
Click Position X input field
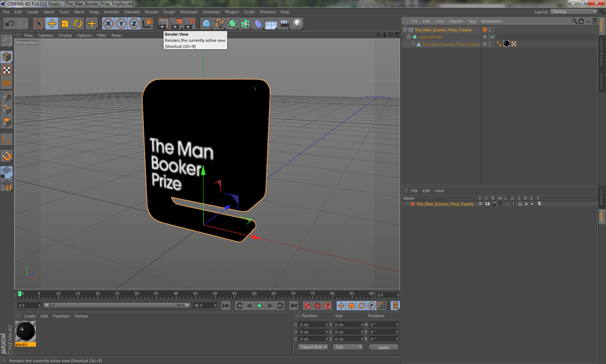313,325
